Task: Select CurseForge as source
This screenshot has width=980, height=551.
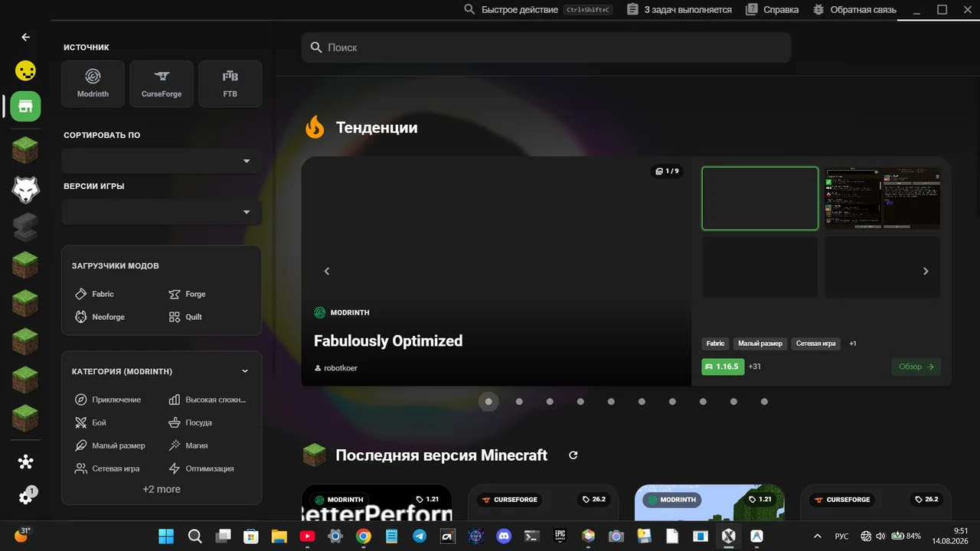Action: [162, 84]
